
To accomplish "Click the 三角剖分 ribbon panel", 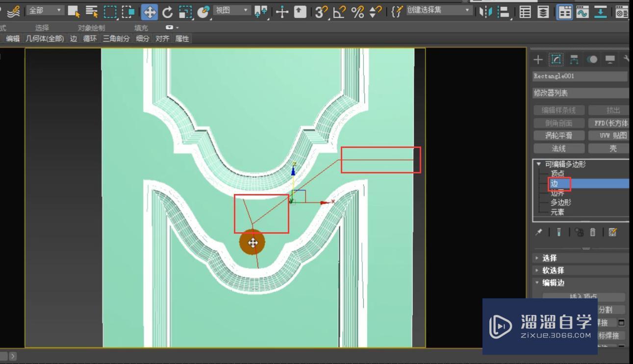I will tap(116, 39).
